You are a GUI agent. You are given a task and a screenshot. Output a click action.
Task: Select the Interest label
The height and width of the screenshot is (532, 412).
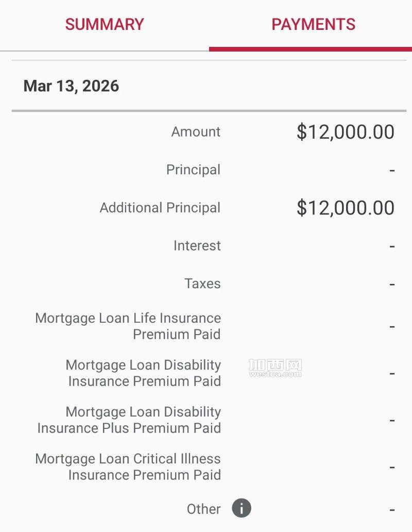click(x=197, y=245)
